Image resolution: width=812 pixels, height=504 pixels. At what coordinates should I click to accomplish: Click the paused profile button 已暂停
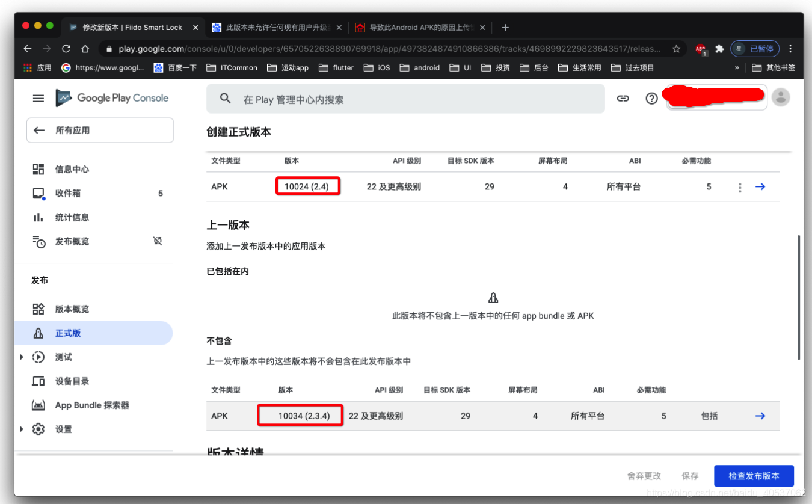755,49
